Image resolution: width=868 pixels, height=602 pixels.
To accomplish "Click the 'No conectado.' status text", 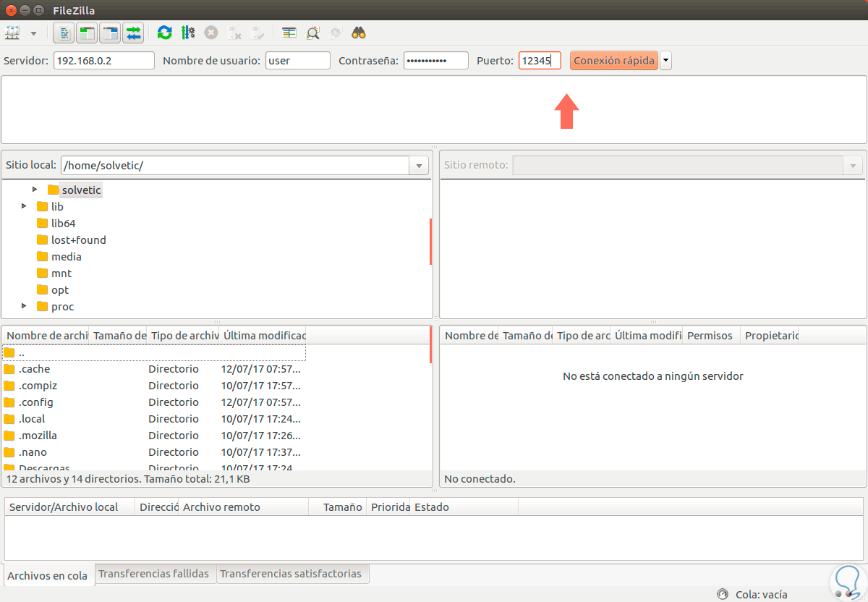I will click(480, 479).
